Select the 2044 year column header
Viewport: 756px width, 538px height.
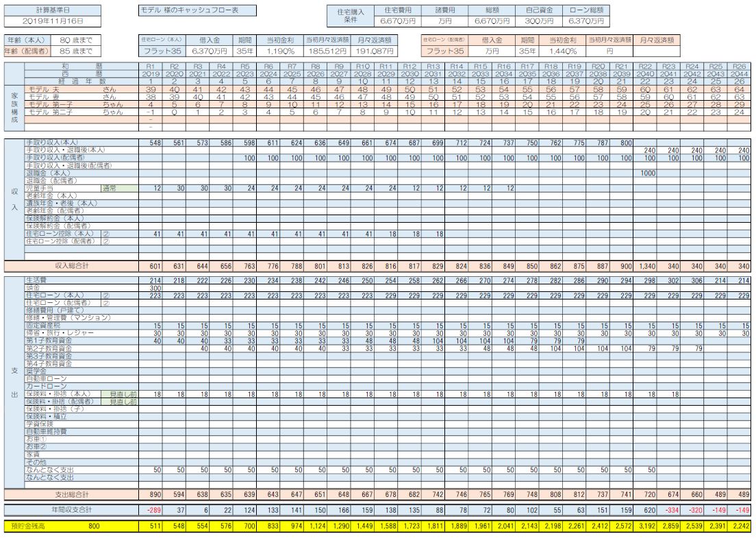(740, 73)
